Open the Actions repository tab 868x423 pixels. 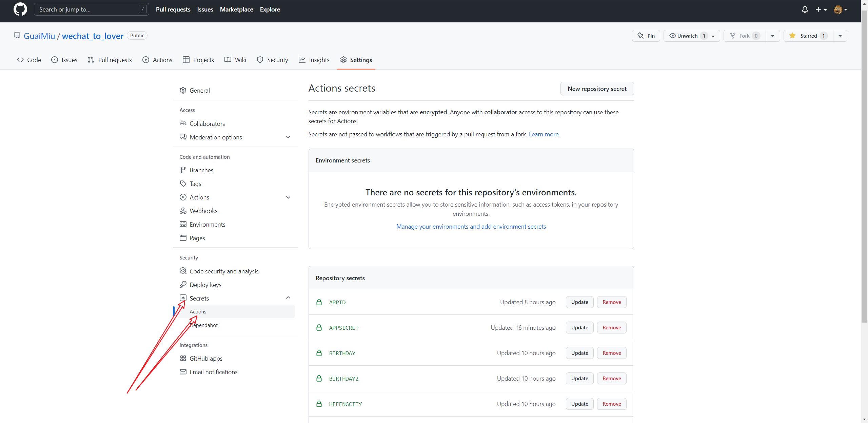(158, 60)
